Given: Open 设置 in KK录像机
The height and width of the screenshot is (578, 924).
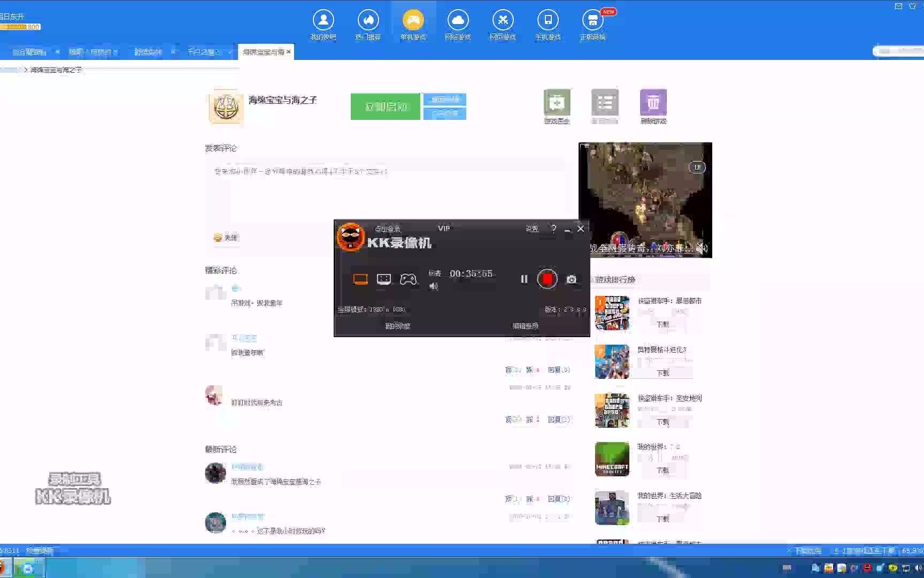Looking at the screenshot, I should (x=532, y=229).
